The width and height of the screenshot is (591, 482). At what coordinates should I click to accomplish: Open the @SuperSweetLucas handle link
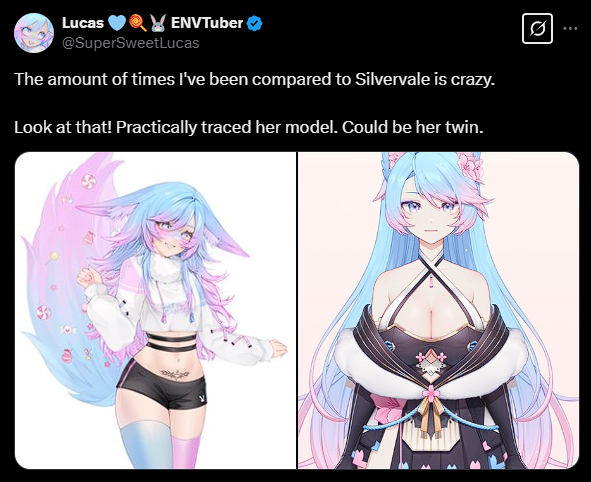[130, 43]
